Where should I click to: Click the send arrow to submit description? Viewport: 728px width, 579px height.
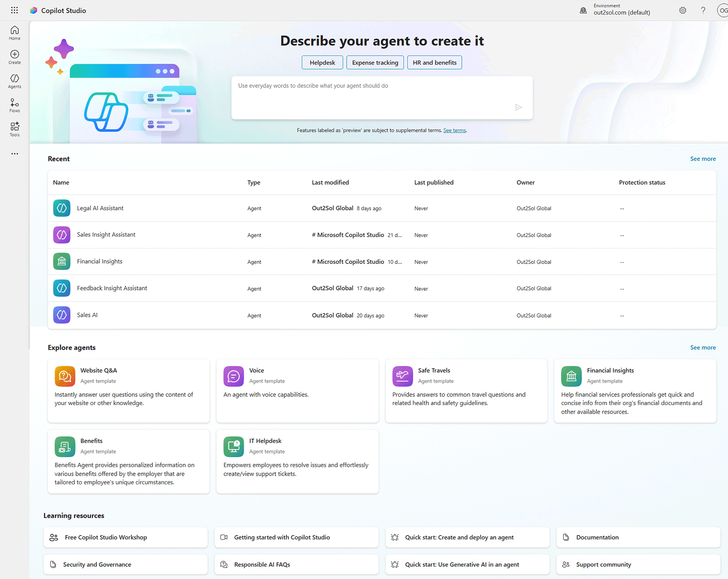(x=518, y=107)
